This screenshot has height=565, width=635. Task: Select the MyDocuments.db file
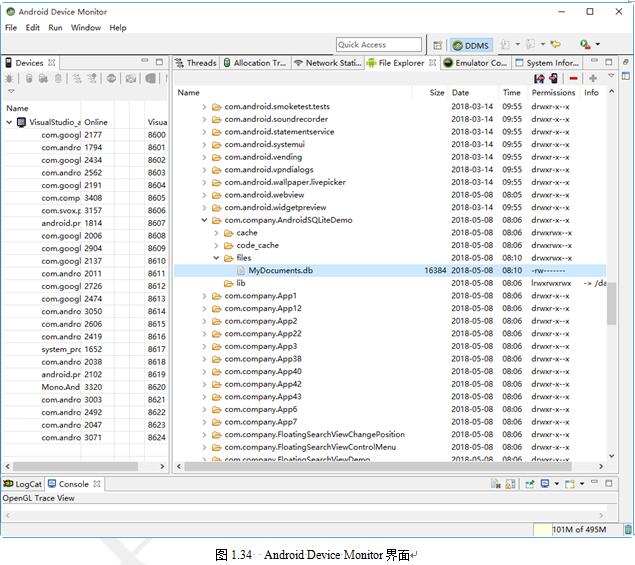click(x=390, y=270)
